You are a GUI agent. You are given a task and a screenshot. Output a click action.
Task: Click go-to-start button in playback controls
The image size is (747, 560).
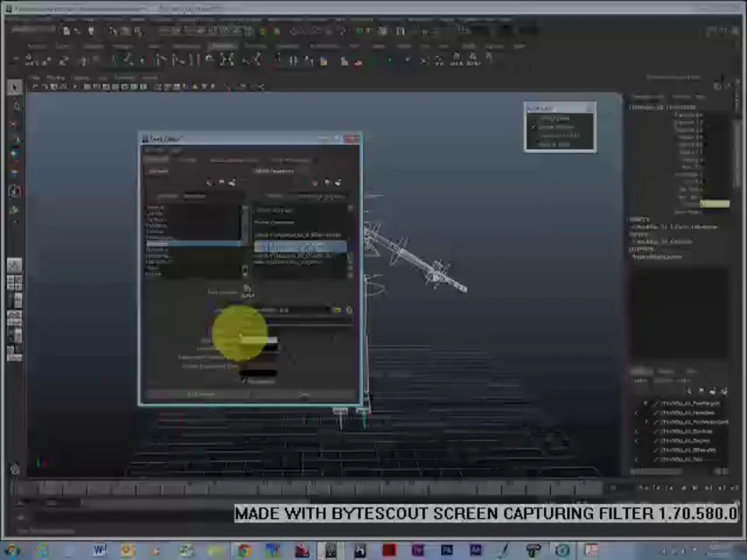coord(644,488)
